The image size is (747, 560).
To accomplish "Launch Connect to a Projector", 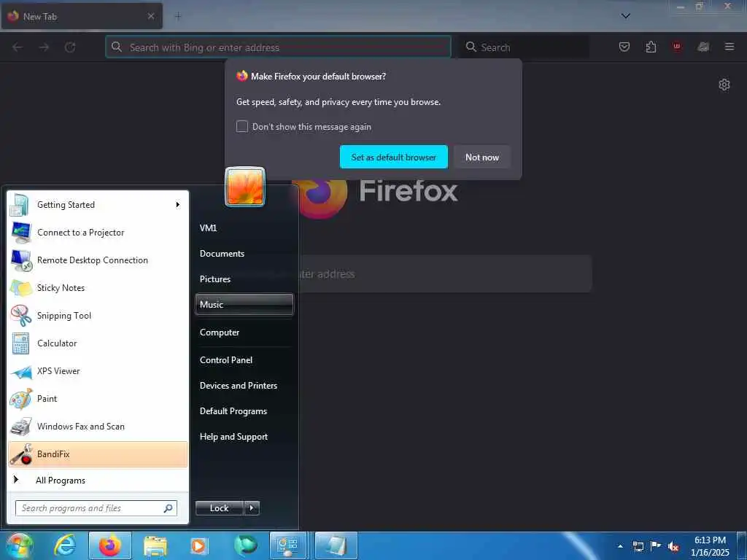I will coord(98,233).
